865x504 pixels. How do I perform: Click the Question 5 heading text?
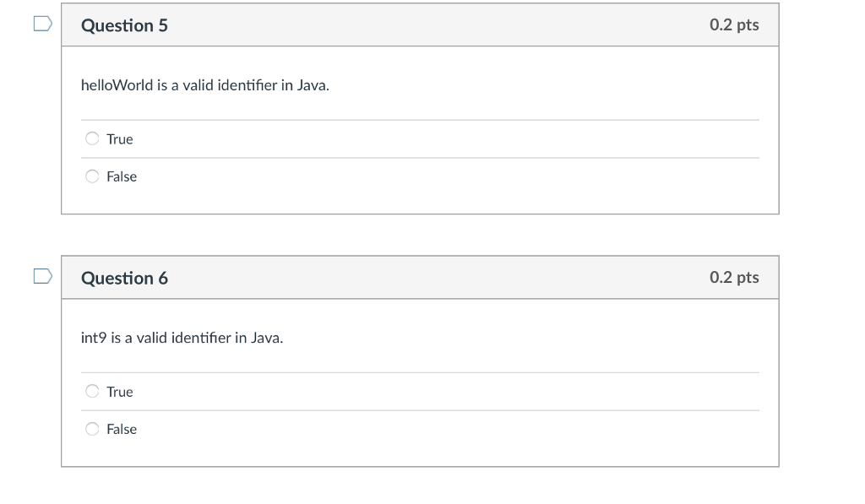[x=124, y=25]
